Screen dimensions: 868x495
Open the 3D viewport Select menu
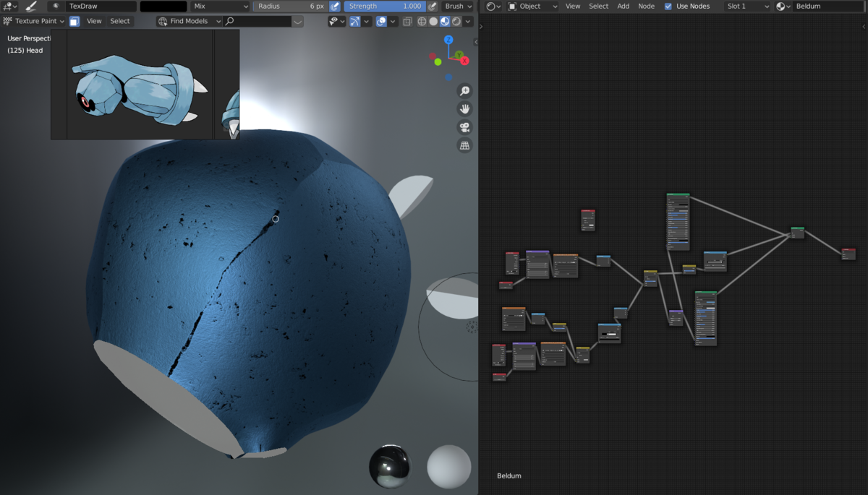pos(120,21)
